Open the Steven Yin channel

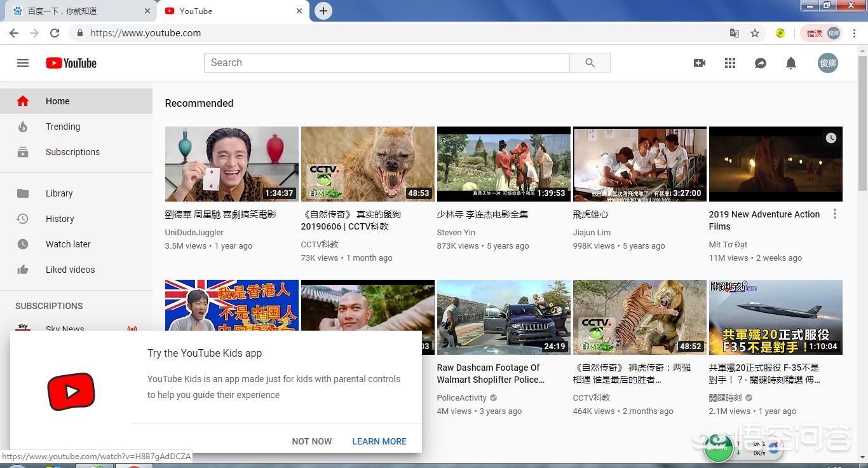point(456,233)
